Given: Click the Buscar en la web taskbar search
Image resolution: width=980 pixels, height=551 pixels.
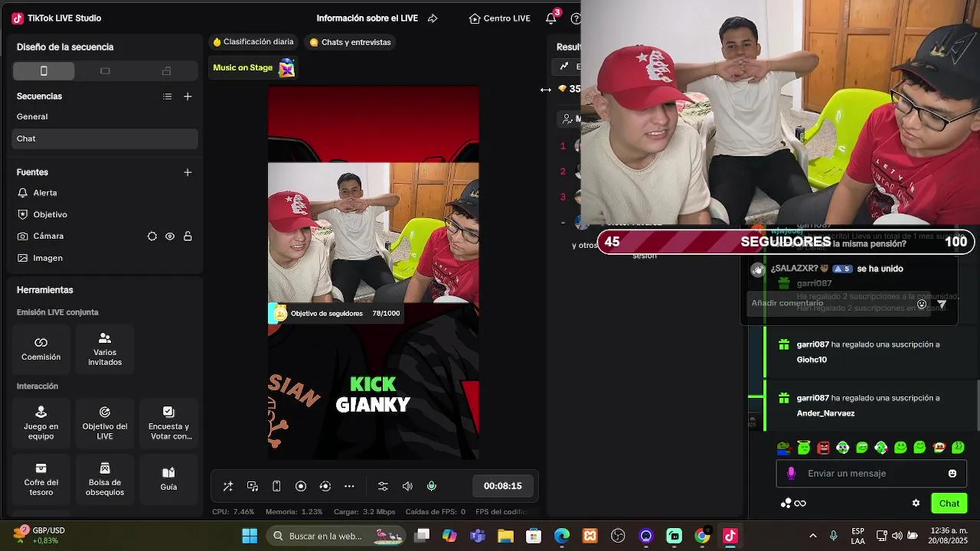Looking at the screenshot, I should pyautogui.click(x=337, y=536).
